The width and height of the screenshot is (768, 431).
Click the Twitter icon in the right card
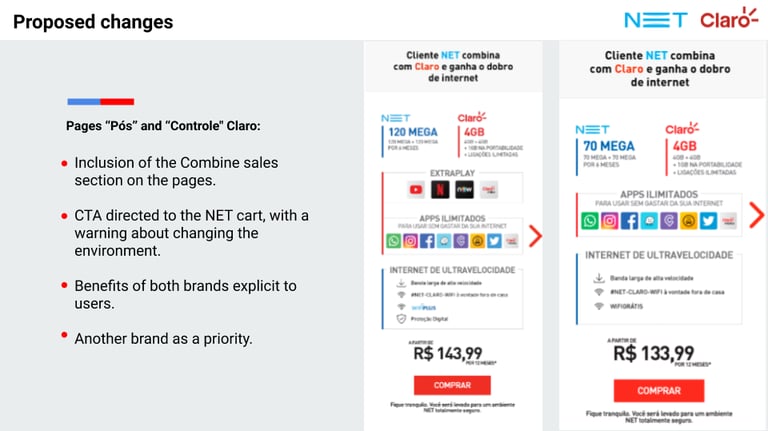point(708,221)
